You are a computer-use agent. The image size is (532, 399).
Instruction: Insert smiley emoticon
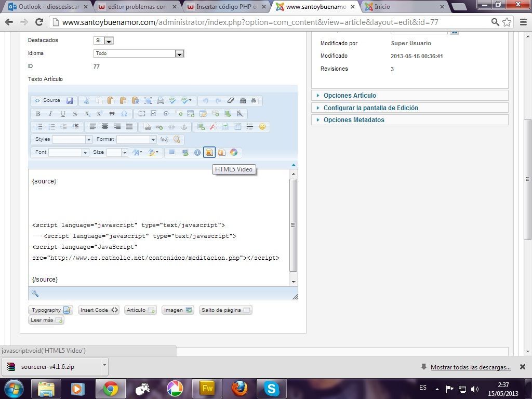click(x=262, y=127)
